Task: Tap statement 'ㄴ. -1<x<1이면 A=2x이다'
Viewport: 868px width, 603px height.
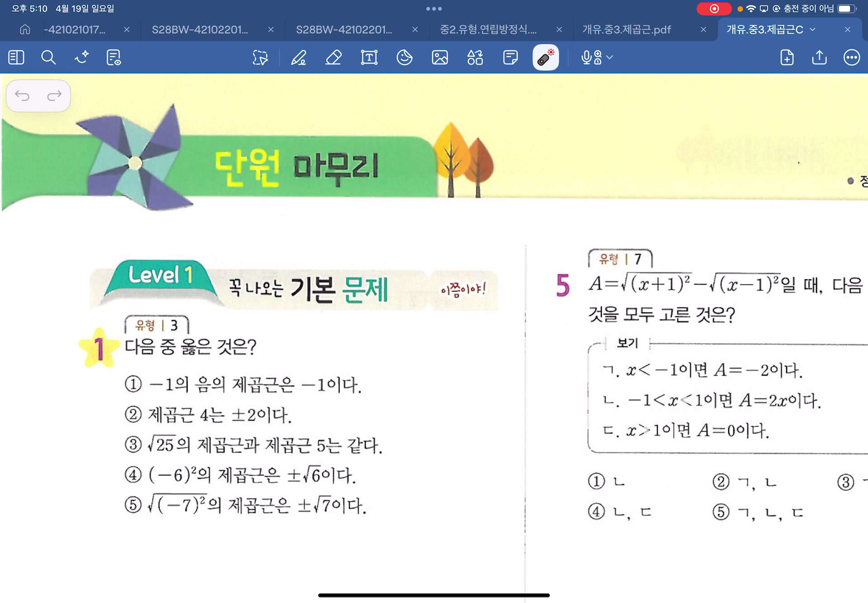Action: pos(712,400)
